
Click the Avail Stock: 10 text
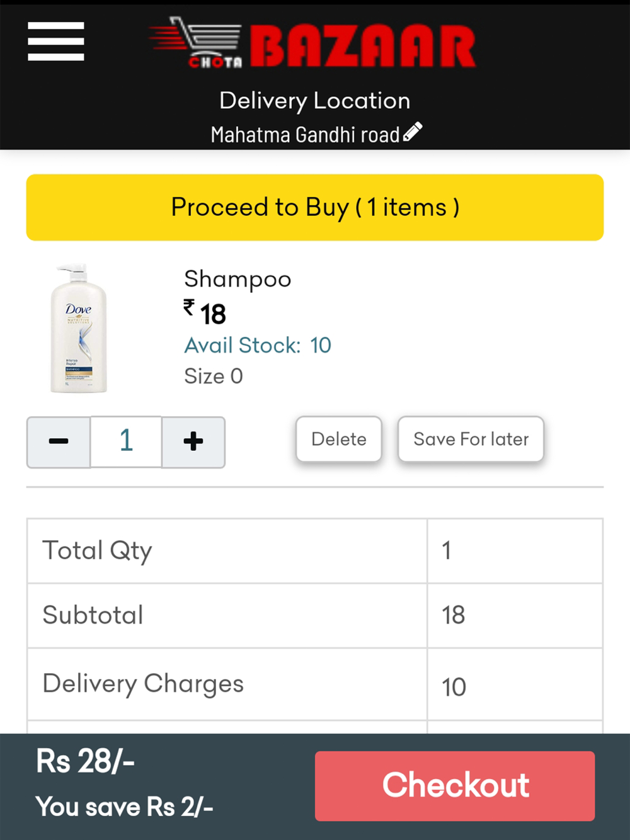pos(258,345)
